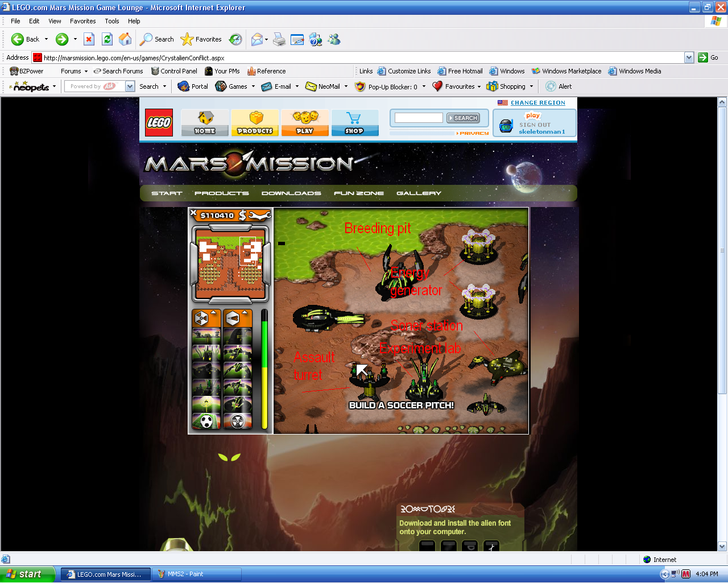Click the address bar URL field

[358, 57]
